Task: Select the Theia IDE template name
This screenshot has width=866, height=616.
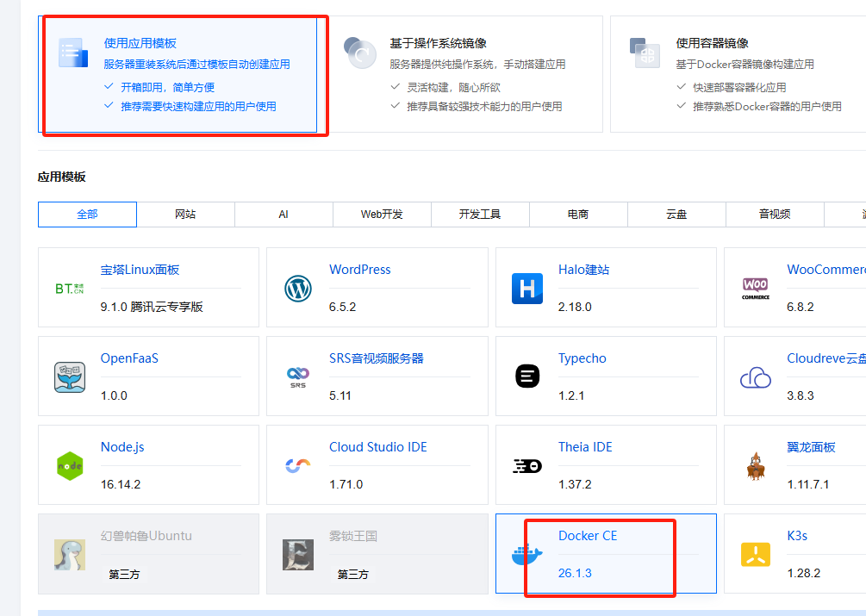Action: pos(585,447)
